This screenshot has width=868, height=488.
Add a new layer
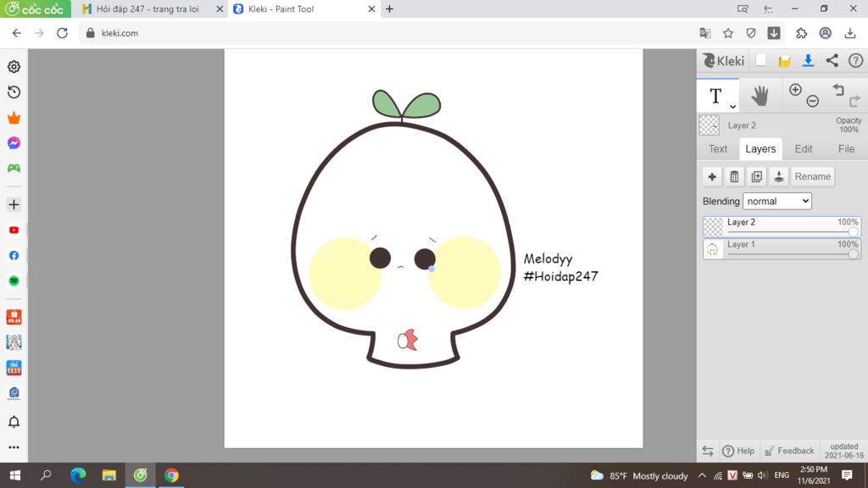712,176
